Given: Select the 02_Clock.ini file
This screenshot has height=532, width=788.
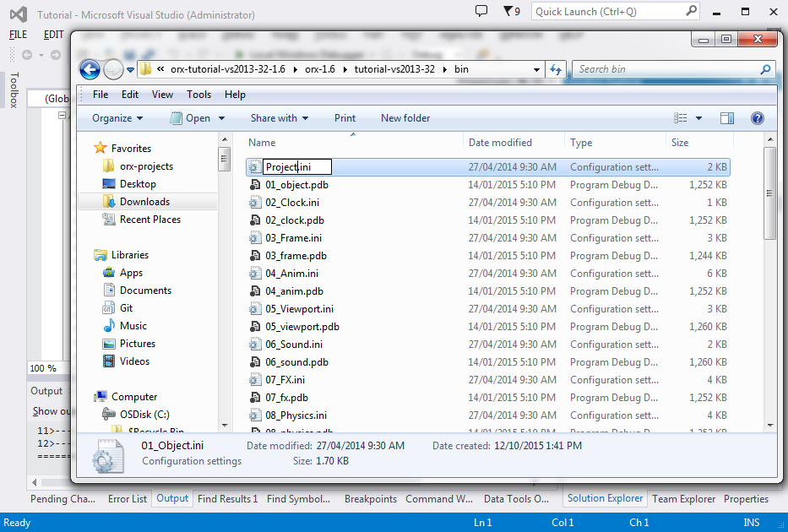Looking at the screenshot, I should point(292,203).
